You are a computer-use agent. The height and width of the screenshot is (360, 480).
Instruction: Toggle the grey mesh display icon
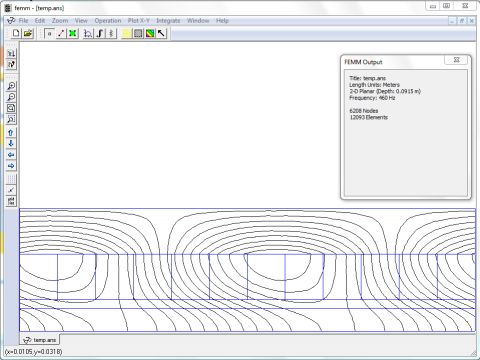coord(138,33)
